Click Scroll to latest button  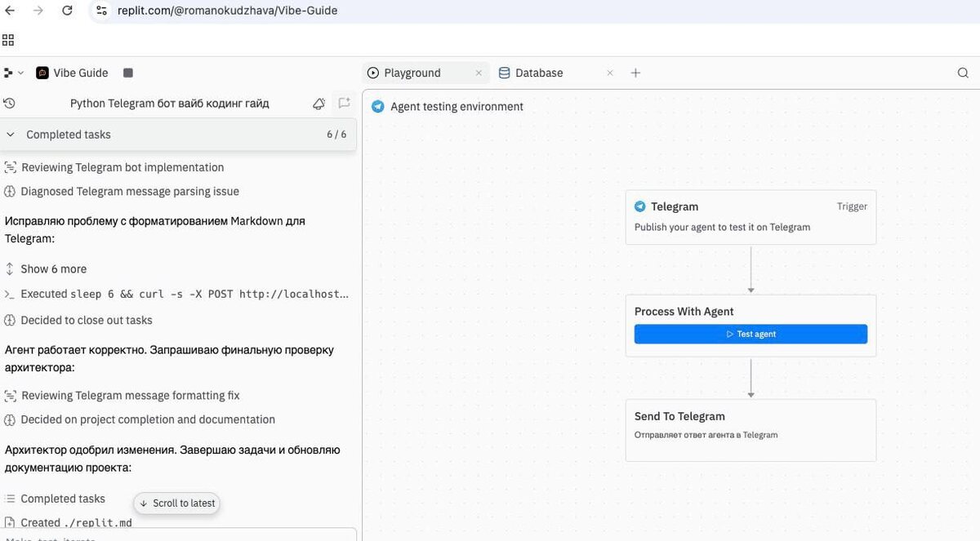click(177, 503)
